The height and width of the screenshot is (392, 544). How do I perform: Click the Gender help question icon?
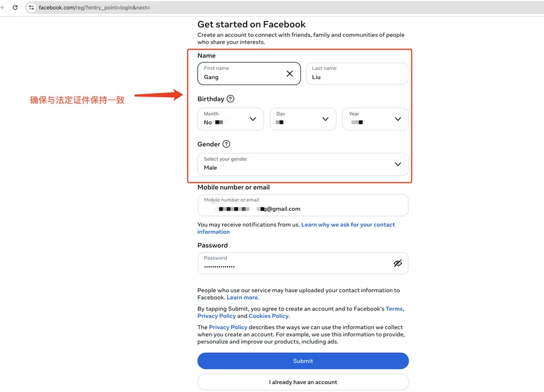[226, 144]
